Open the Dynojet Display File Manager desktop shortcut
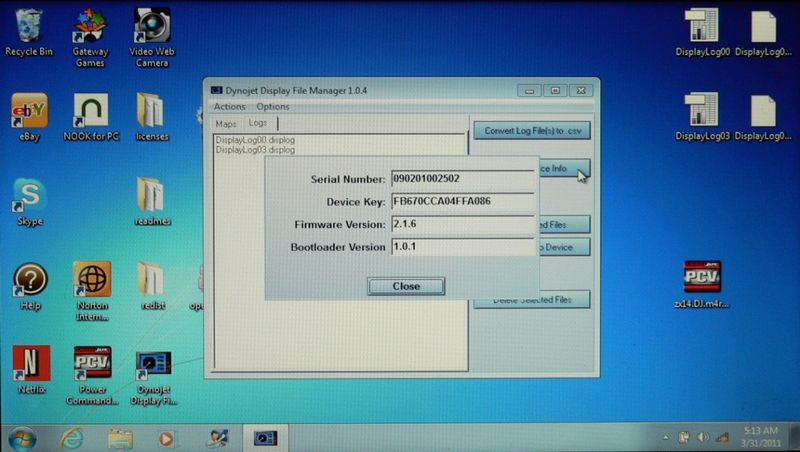The height and width of the screenshot is (452, 800). coord(153,364)
